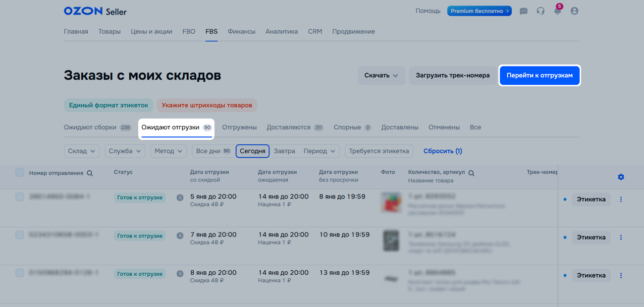Open the user profile icon
Screen dimensions: 644x307
(x=574, y=11)
